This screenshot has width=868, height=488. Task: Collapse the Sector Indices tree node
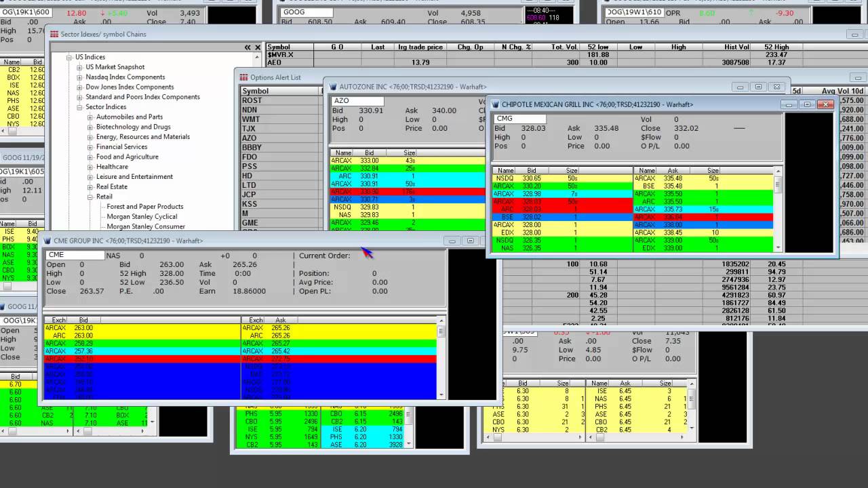point(79,107)
